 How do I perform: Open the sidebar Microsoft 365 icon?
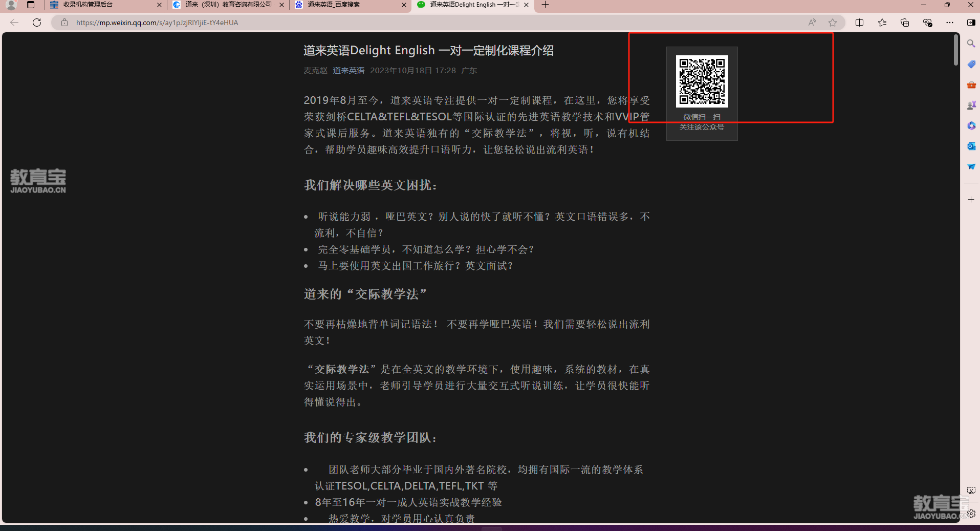[971, 125]
